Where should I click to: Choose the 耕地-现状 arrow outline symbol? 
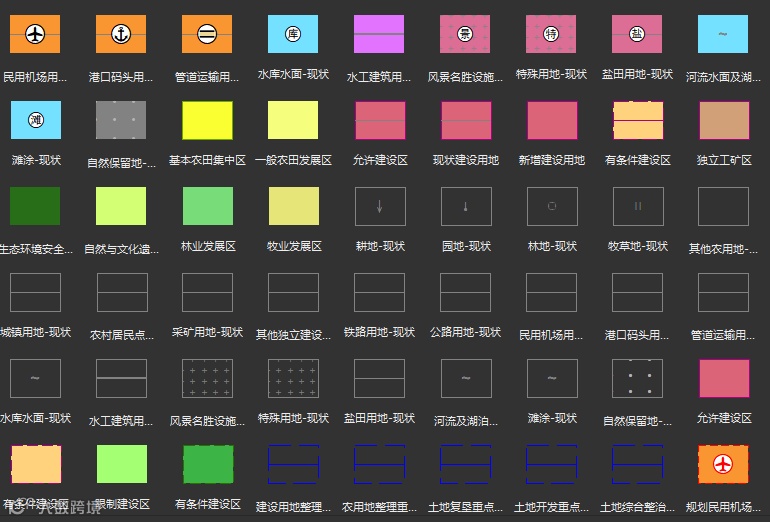[380, 206]
